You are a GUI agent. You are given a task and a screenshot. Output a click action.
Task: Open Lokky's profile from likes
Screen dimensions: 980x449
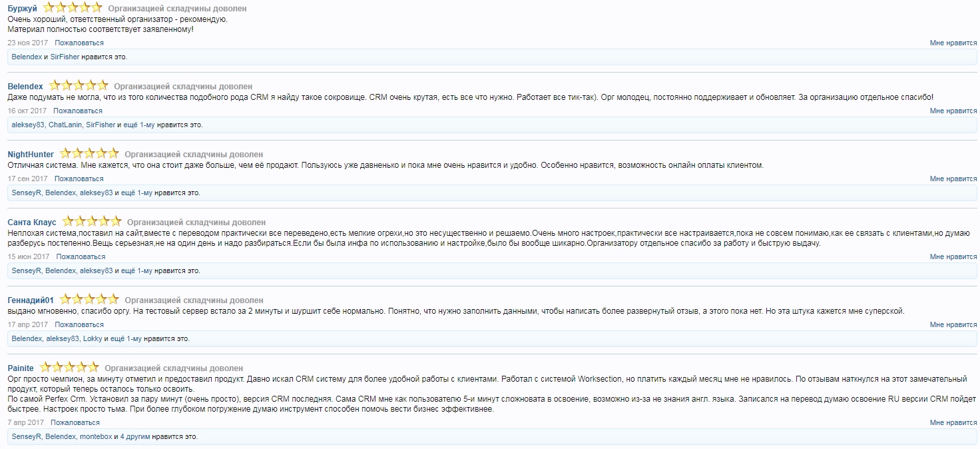click(93, 338)
